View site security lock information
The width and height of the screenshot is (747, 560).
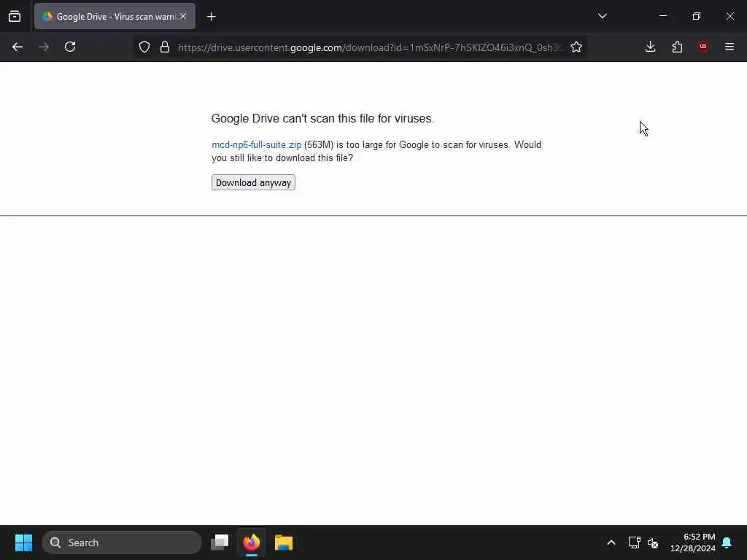[165, 47]
